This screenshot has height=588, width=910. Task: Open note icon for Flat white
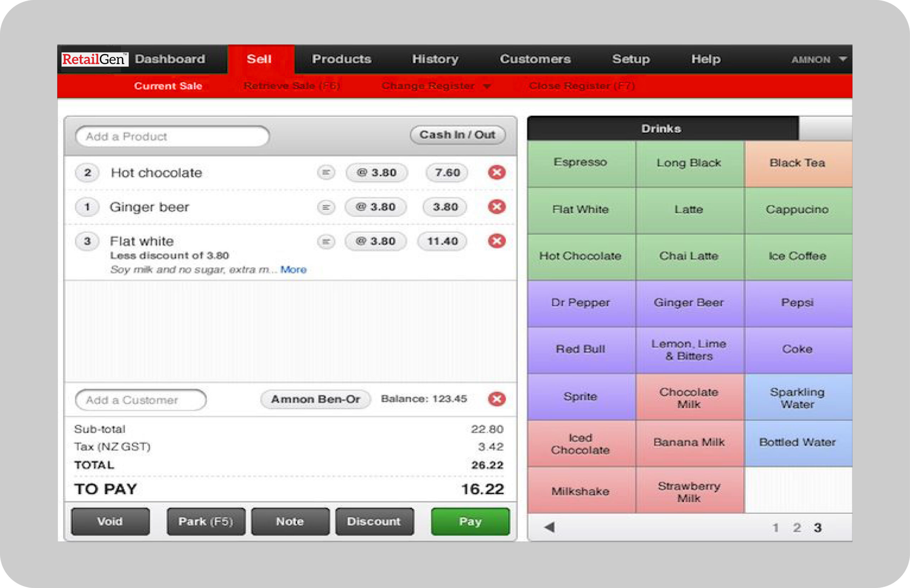pyautogui.click(x=326, y=241)
